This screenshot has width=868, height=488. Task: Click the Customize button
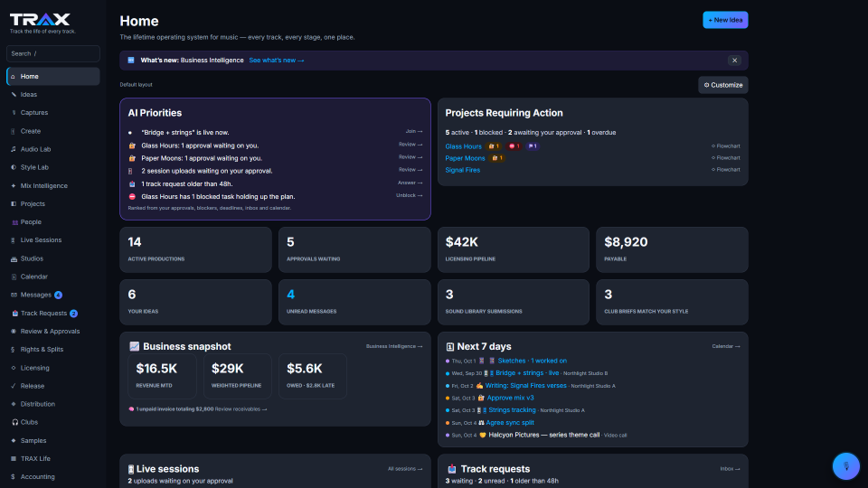(723, 85)
